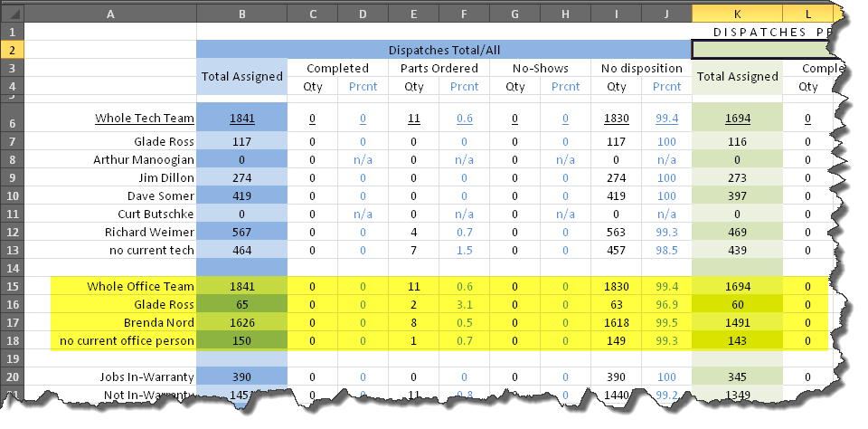Select the Brenda Nord name cell
The image size is (868, 429).
[x=155, y=322]
